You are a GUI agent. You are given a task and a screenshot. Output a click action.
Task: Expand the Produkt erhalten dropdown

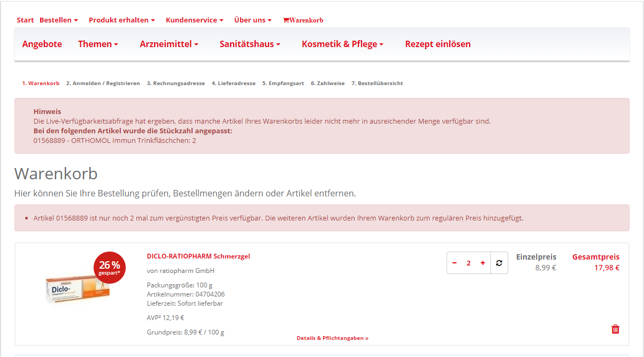point(121,20)
